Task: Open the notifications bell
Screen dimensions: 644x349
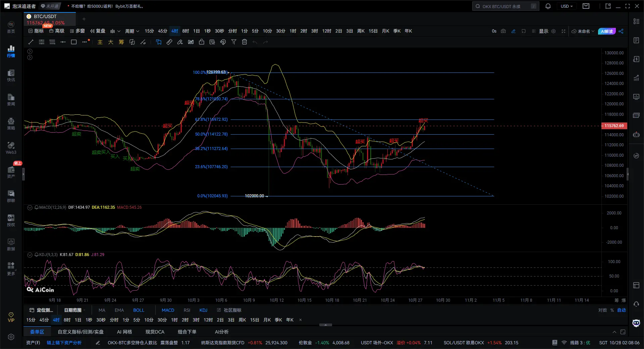Action: (x=548, y=6)
